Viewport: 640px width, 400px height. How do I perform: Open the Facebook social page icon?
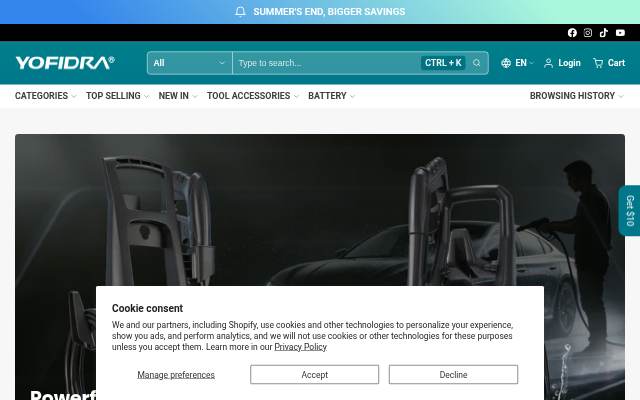coord(572,33)
